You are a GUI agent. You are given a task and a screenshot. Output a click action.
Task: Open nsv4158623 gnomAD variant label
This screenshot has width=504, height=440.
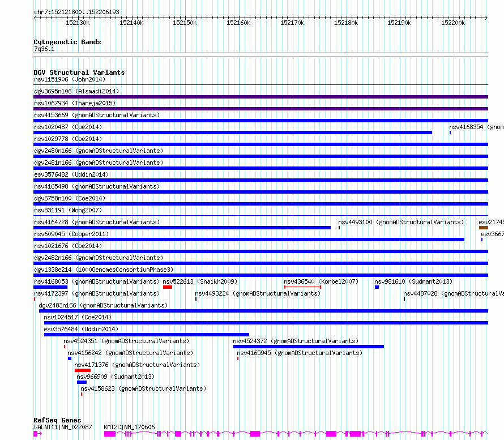tap(143, 388)
